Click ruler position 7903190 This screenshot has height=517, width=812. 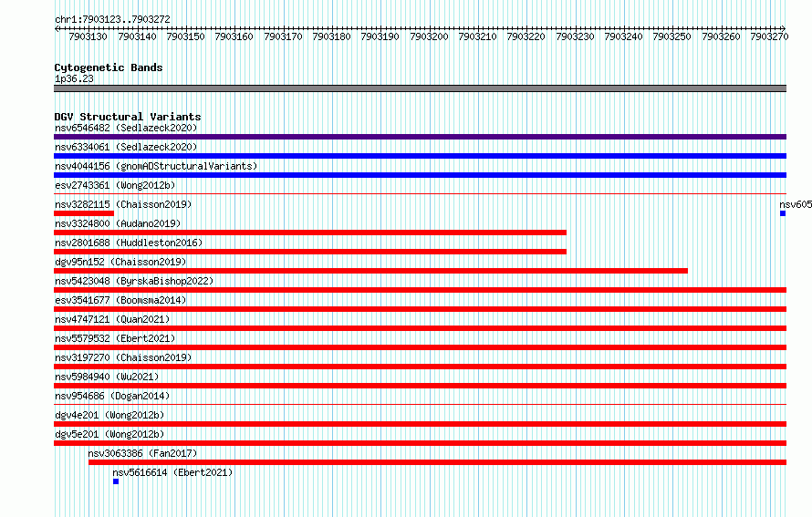380,36
